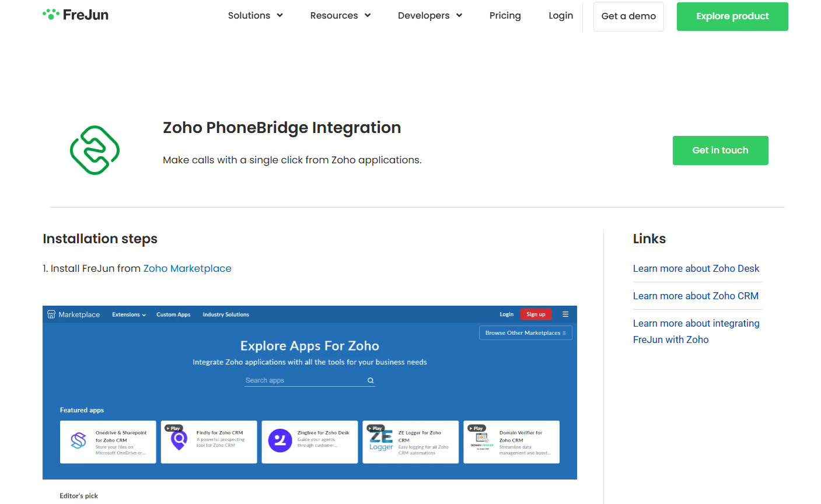Image resolution: width=821 pixels, height=504 pixels.
Task: Select Custom Apps in the Marketplace menu
Action: coord(173,314)
